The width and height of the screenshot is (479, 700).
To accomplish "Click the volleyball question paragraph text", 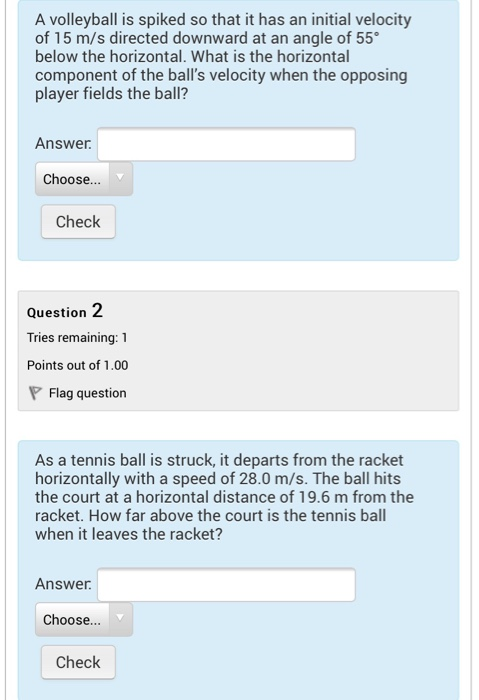I will coord(223,57).
